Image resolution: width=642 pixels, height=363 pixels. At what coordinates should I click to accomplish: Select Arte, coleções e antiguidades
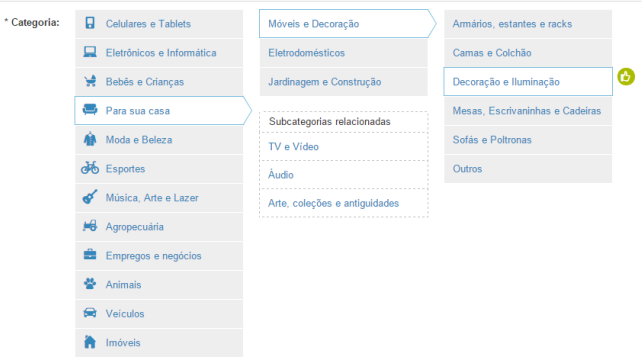(x=344, y=203)
